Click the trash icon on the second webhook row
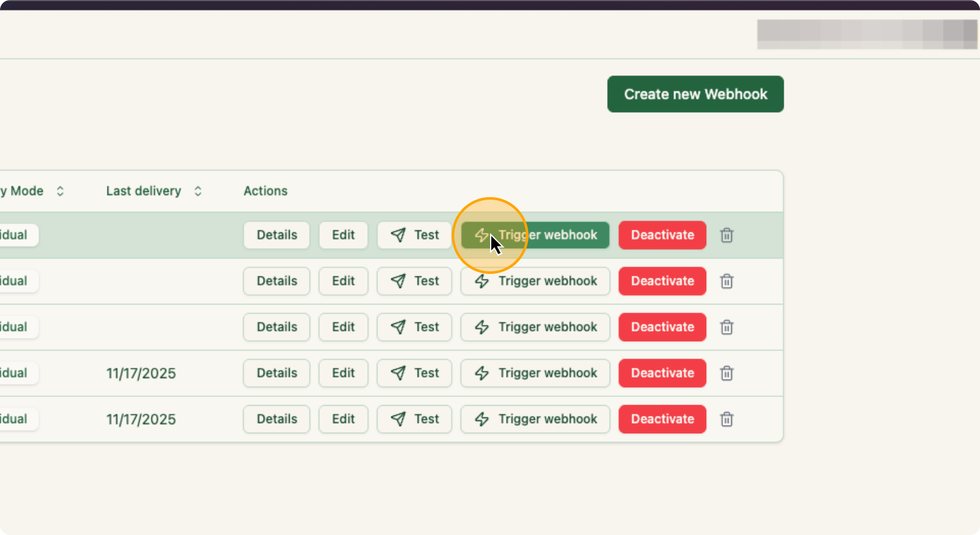 [x=727, y=281]
